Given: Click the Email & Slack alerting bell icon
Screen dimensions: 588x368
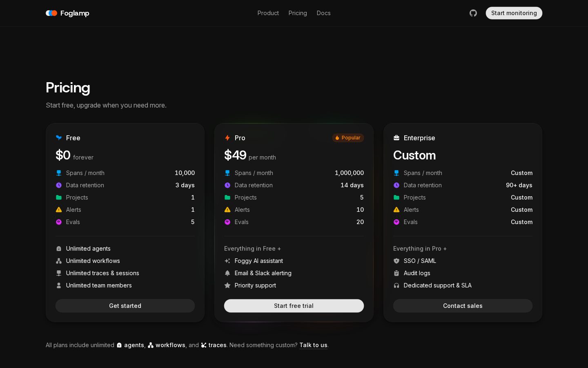Looking at the screenshot, I should pyautogui.click(x=227, y=273).
